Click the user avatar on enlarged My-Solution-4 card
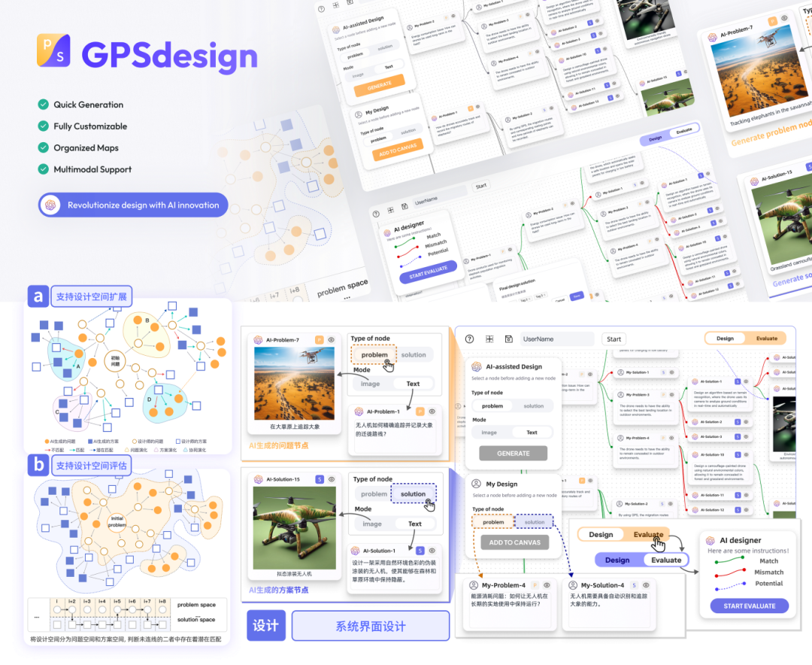 point(573,585)
